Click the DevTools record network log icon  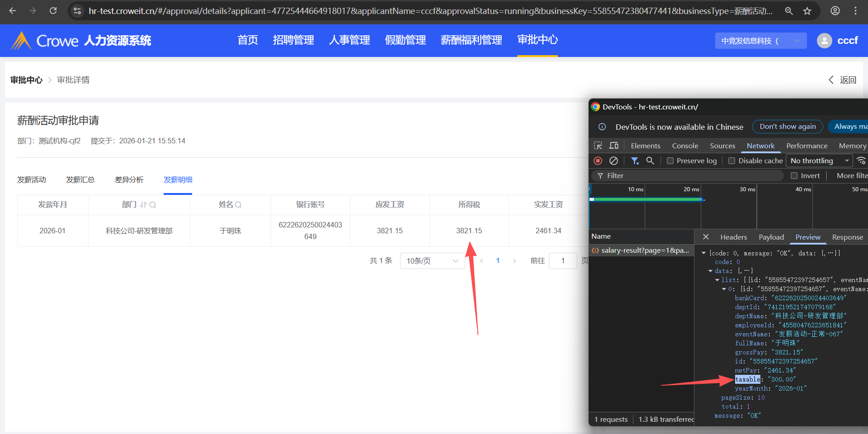[598, 161]
